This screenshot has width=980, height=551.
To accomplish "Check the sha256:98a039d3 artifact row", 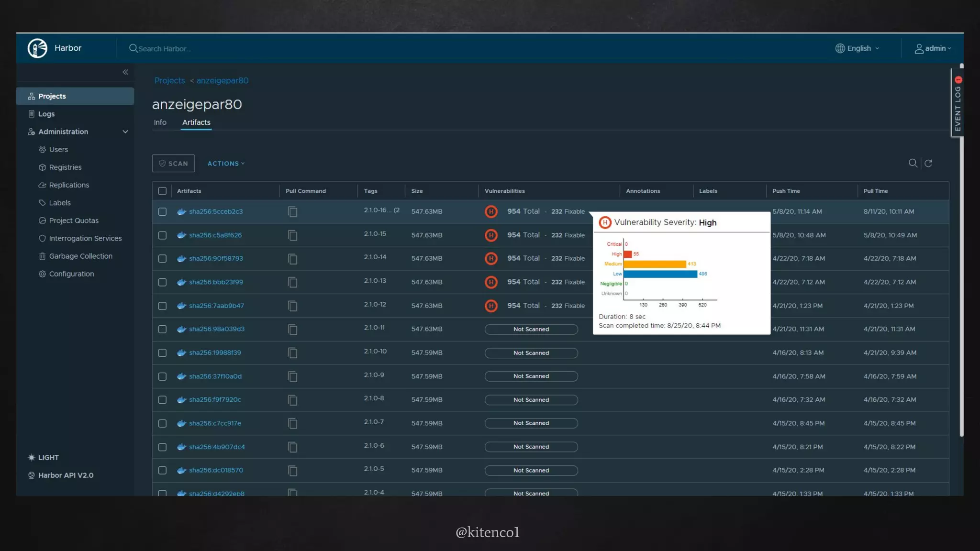I will [163, 330].
